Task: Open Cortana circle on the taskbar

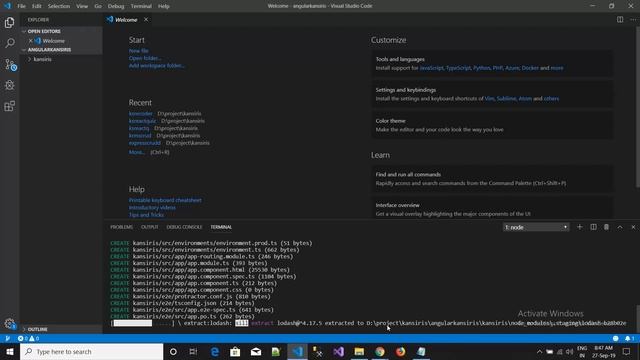Action: click(x=173, y=351)
